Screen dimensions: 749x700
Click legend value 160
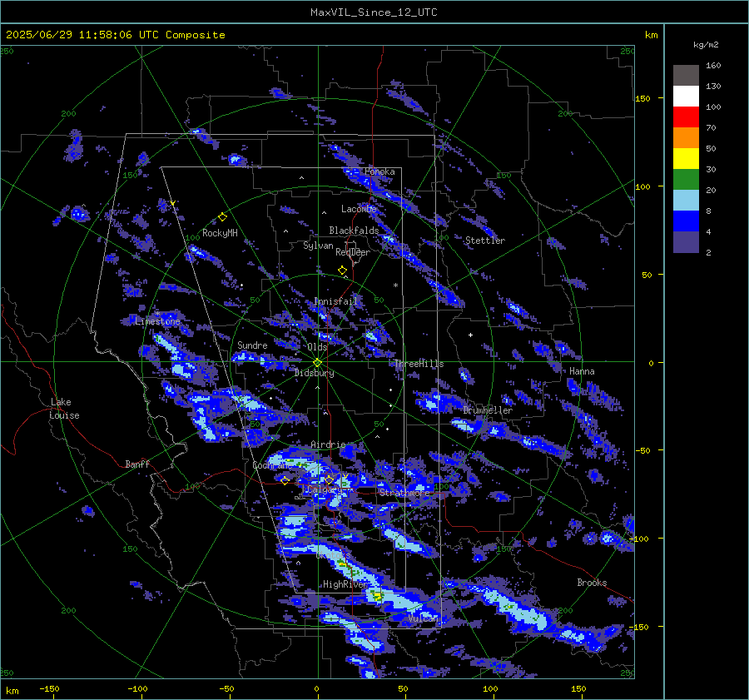(713, 66)
